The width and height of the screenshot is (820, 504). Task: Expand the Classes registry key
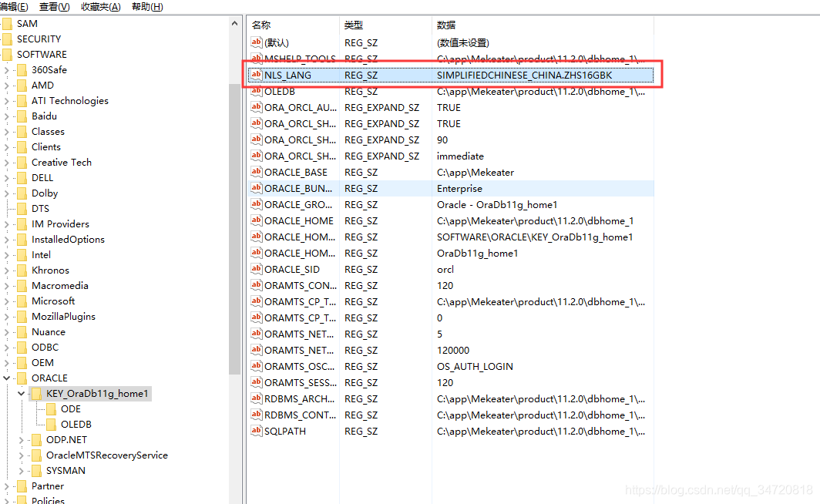(x=6, y=132)
